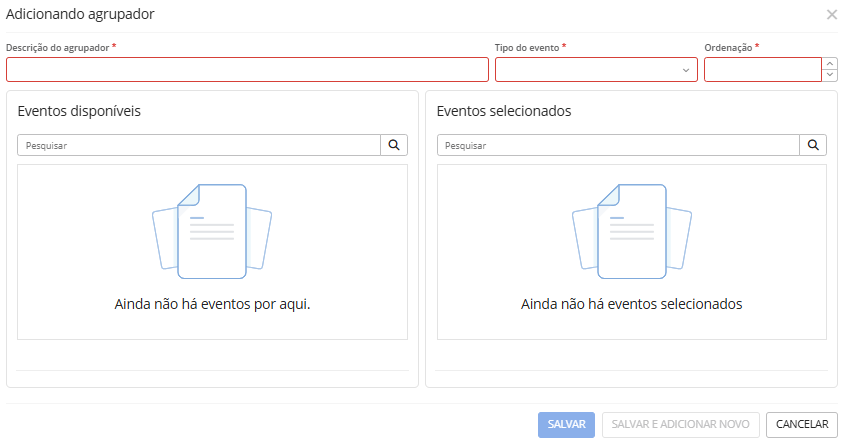Click search box under Eventos disponíveis
This screenshot has width=843, height=441.
point(199,145)
